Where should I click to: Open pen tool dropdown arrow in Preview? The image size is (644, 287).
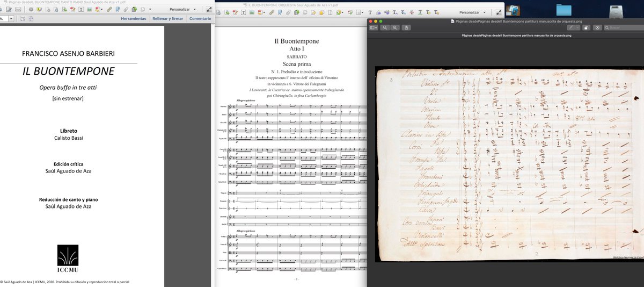pos(578,27)
